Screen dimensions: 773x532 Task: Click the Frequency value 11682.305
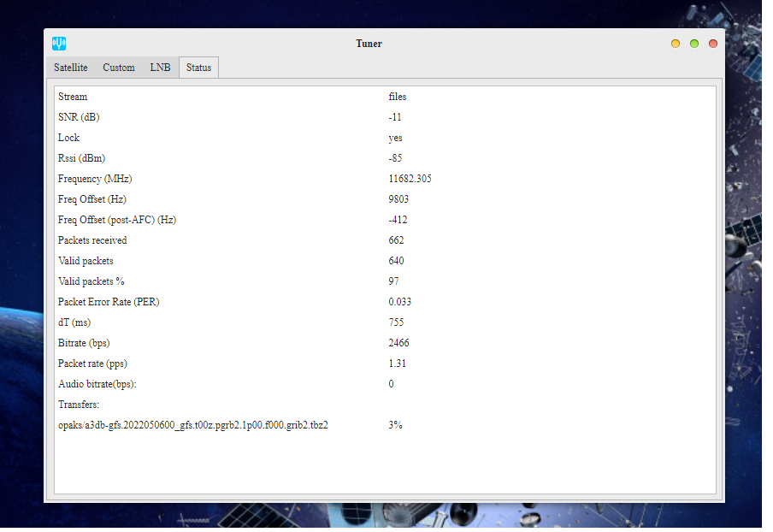tap(410, 179)
